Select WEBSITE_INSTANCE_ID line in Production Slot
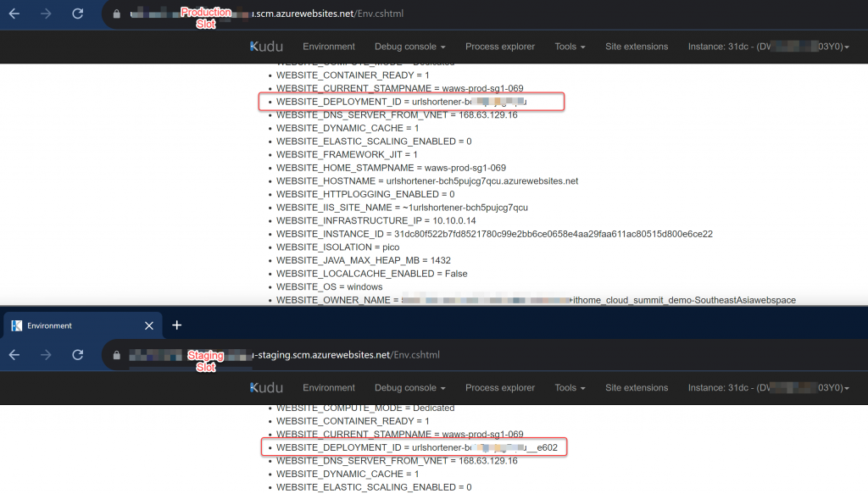 point(494,234)
